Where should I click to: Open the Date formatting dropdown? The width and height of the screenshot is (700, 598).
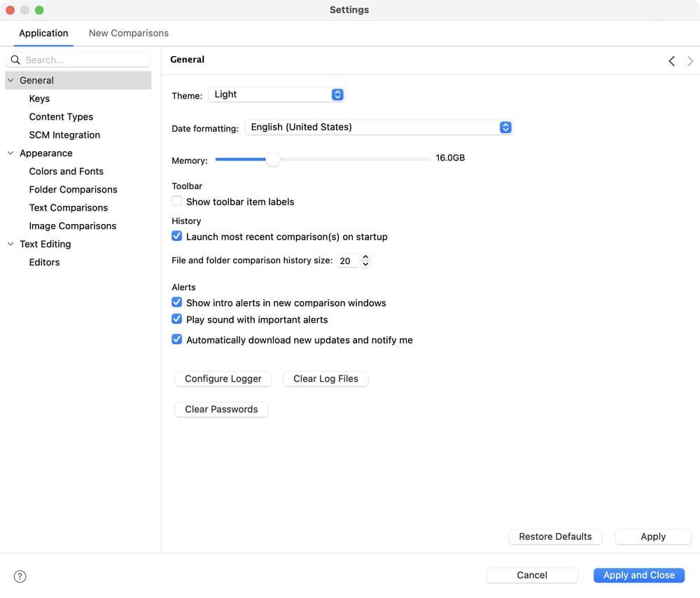[x=379, y=127]
